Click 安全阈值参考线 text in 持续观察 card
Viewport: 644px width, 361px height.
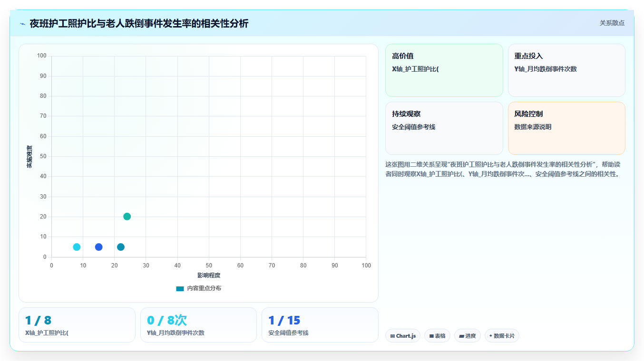click(x=413, y=127)
